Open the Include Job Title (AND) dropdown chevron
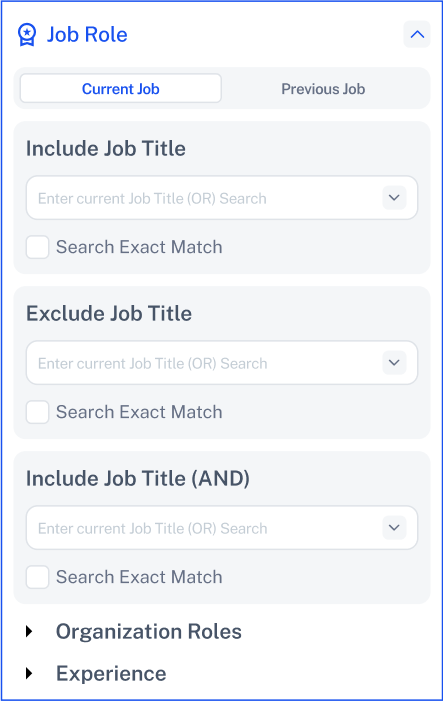Viewport: 443px width, 701px height. point(394,528)
